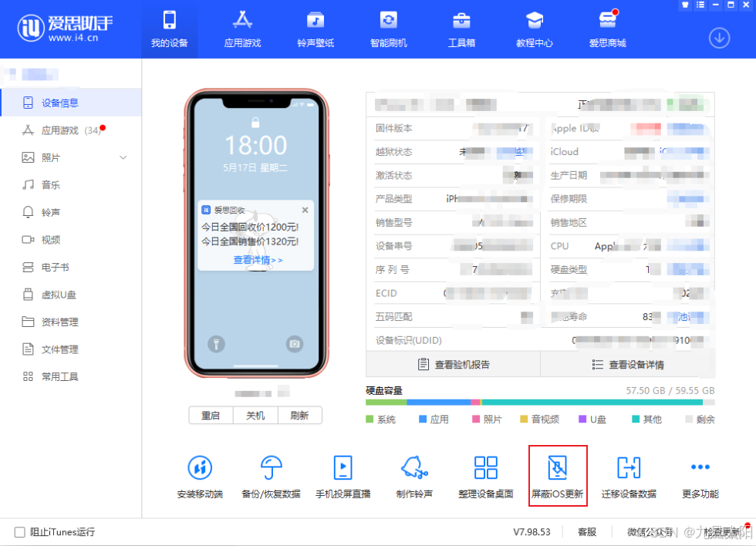This screenshot has height=546, width=756.
Task: Open 应用游戏 top tab
Action: (242, 29)
